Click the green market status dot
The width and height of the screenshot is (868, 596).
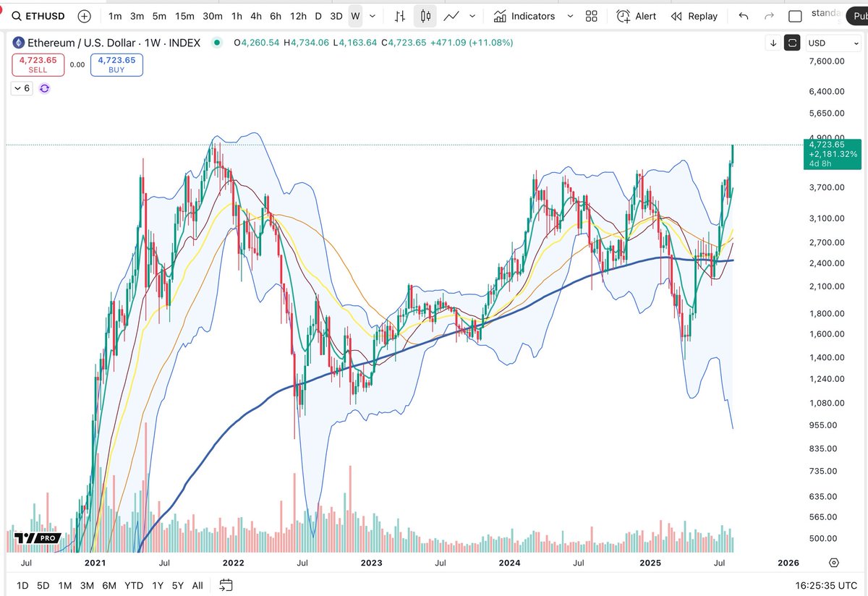coord(216,43)
